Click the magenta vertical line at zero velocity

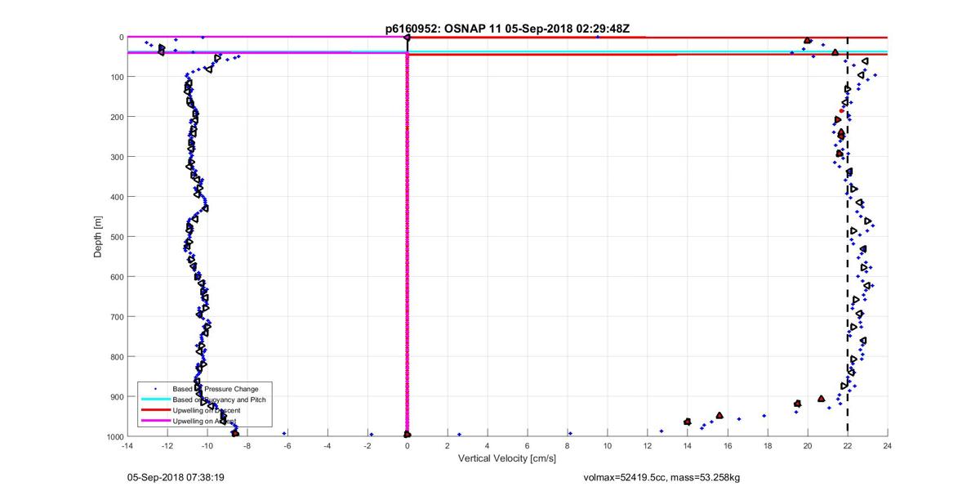tap(407, 245)
